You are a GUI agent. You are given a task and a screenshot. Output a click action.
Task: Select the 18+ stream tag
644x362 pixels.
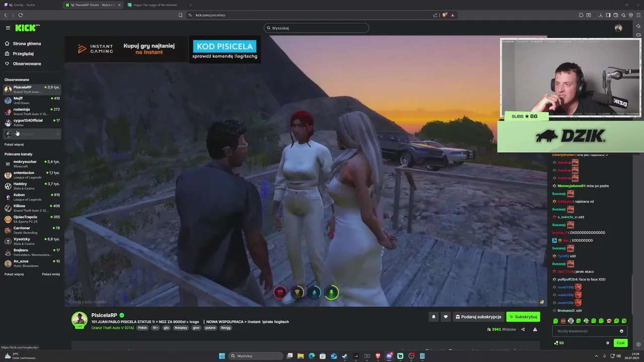[155, 328]
